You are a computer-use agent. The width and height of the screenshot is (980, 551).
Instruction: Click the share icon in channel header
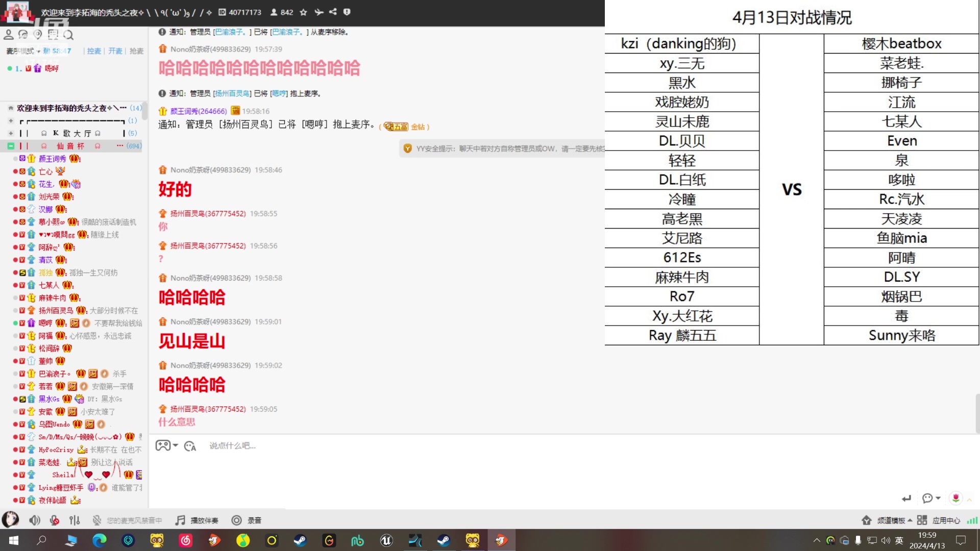333,12
